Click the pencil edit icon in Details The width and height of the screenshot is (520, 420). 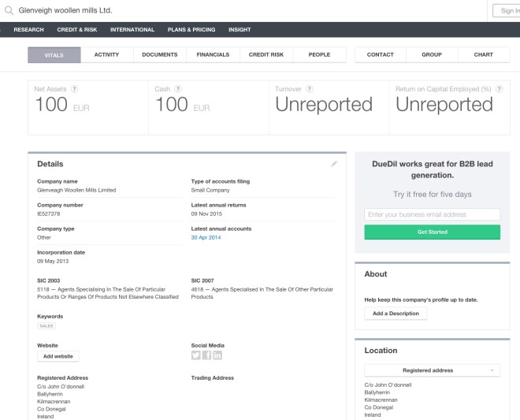point(334,164)
